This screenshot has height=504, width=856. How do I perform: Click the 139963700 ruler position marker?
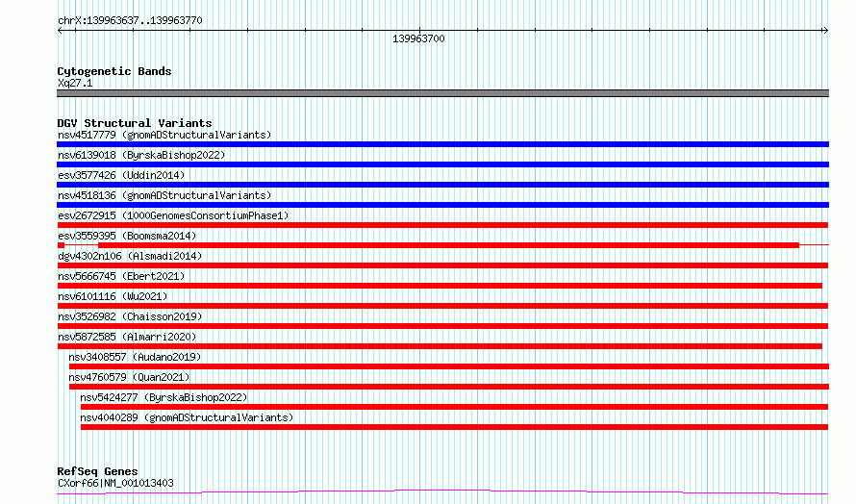coord(418,38)
